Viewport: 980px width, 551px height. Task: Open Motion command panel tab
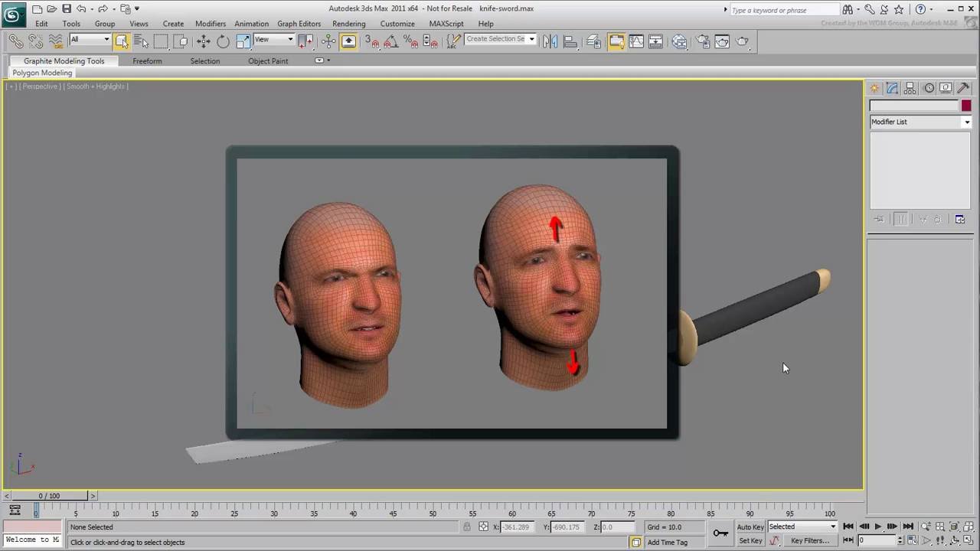coord(929,88)
